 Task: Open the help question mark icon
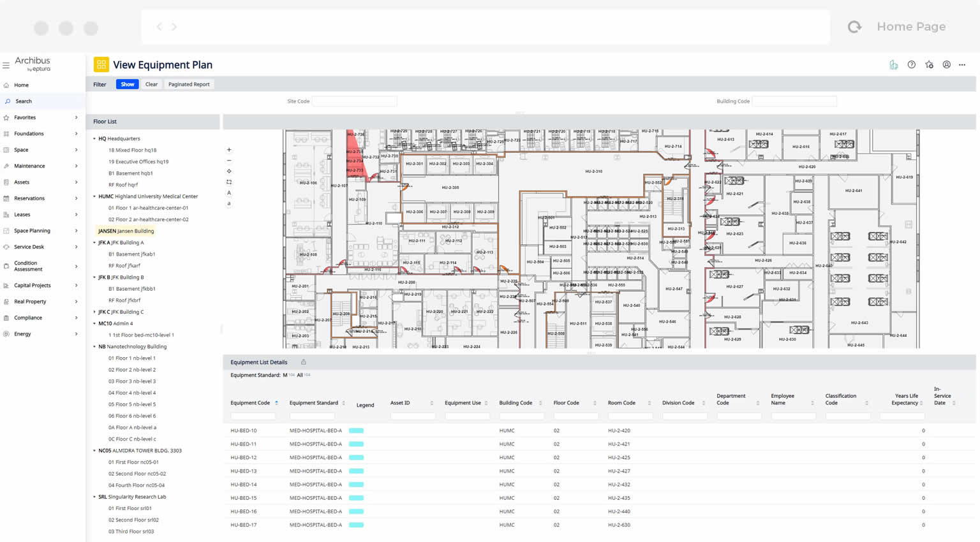tap(911, 65)
